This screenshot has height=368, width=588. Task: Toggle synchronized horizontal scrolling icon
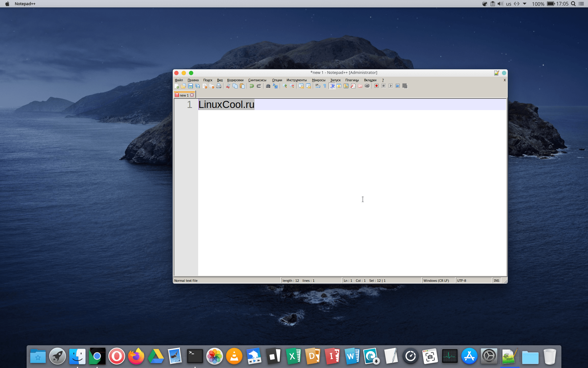(x=308, y=86)
